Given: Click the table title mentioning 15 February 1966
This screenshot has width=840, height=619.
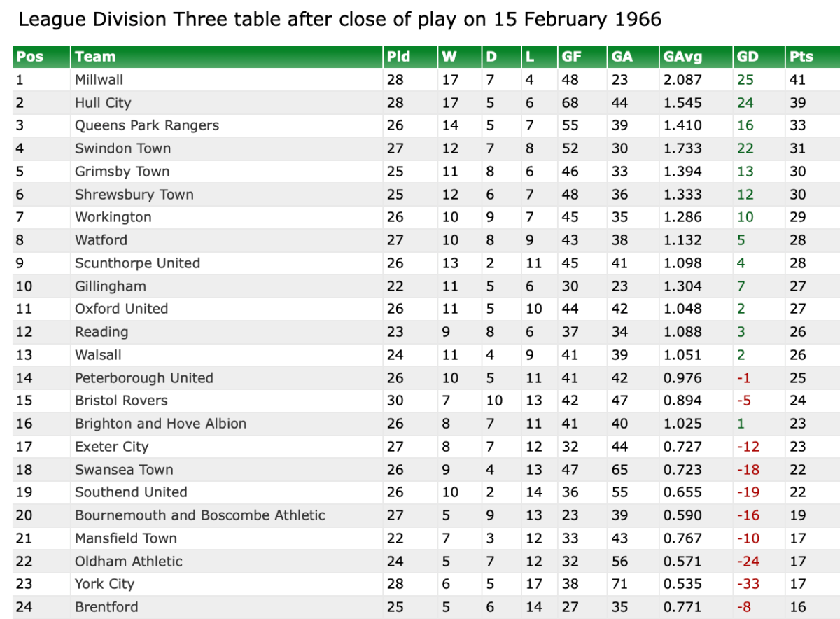Looking at the screenshot, I should [x=339, y=19].
